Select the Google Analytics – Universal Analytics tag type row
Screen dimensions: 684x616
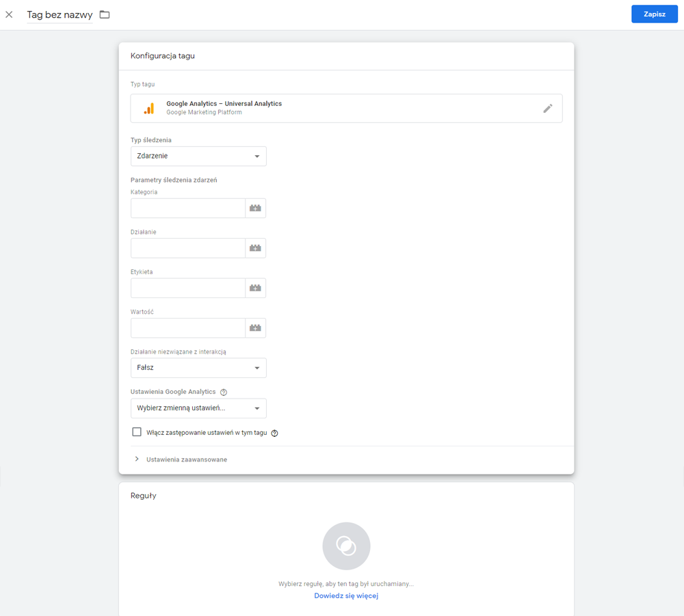pos(346,108)
